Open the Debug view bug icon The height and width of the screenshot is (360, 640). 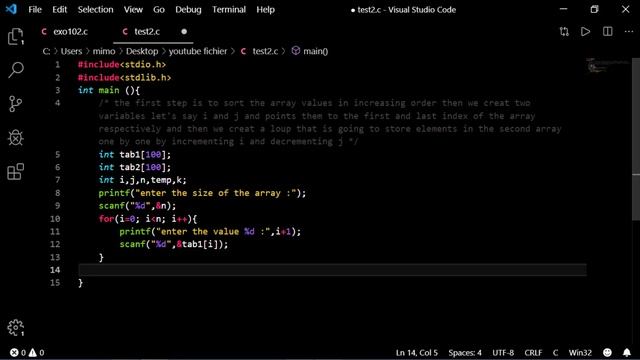point(16,138)
